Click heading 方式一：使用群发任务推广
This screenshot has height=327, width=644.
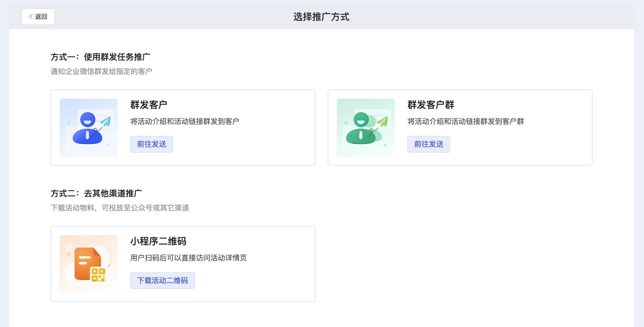click(101, 57)
